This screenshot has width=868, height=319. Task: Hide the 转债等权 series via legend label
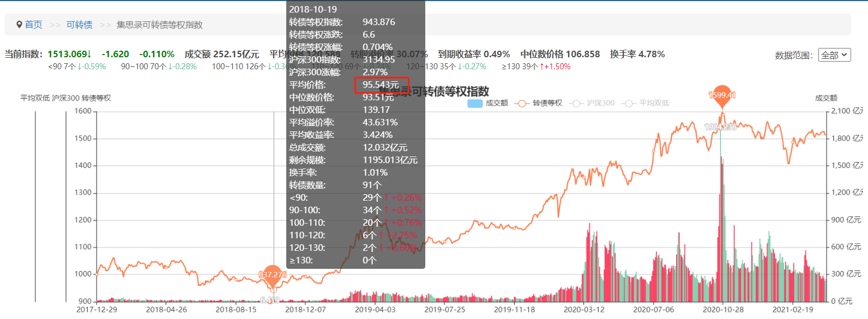pos(547,103)
